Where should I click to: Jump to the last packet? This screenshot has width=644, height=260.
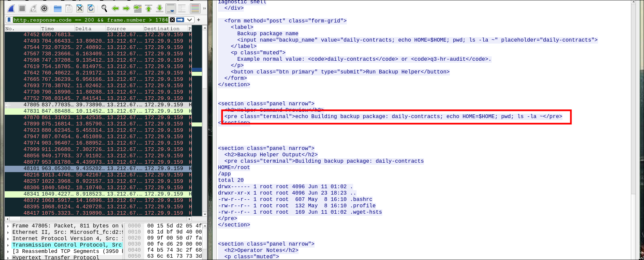[160, 8]
